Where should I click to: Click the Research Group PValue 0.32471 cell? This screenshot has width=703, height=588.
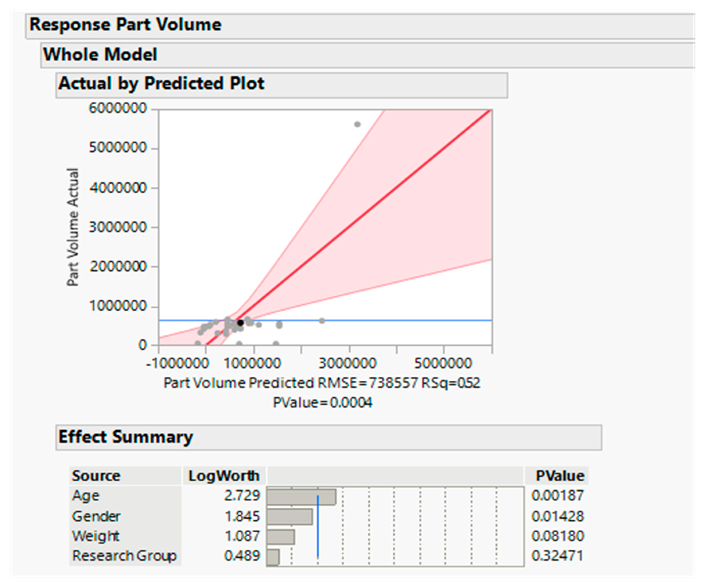pyautogui.click(x=557, y=556)
